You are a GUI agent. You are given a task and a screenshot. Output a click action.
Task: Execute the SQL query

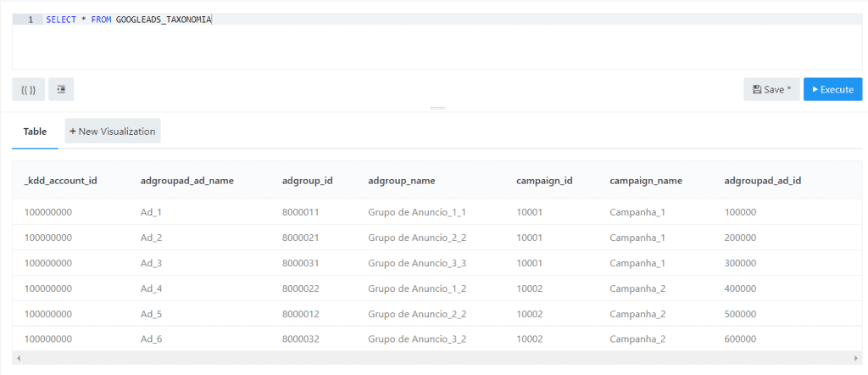coord(832,89)
